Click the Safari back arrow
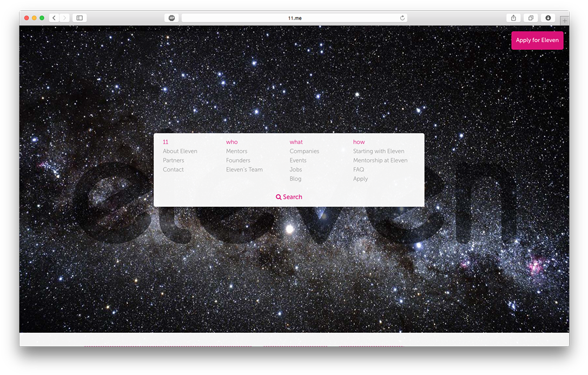 (x=54, y=18)
